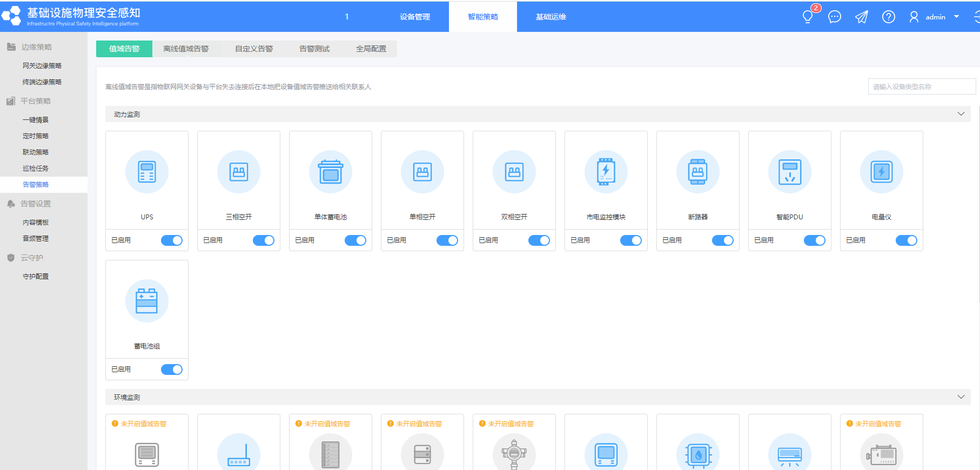Disable the 三相空开 switch
Viewport: 980px width, 470px height.
tap(264, 240)
